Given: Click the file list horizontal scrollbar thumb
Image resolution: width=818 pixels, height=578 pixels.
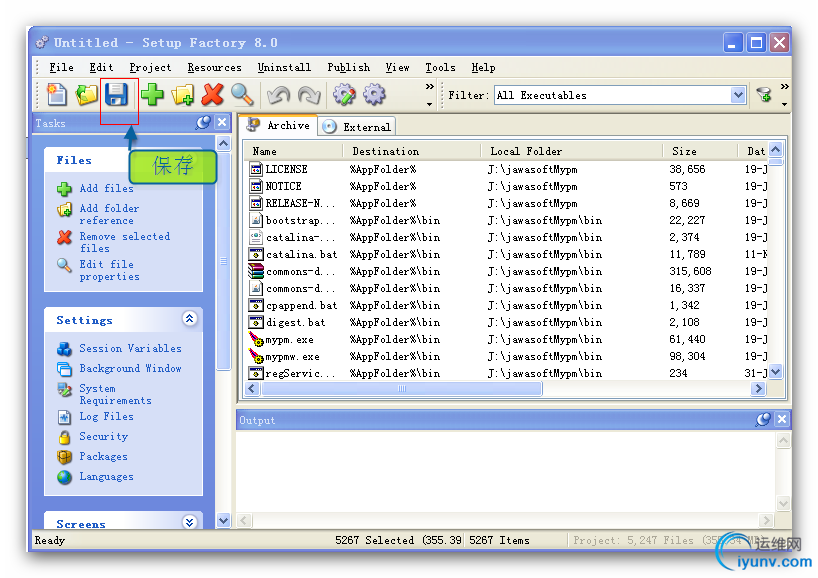Looking at the screenshot, I should tap(402, 389).
